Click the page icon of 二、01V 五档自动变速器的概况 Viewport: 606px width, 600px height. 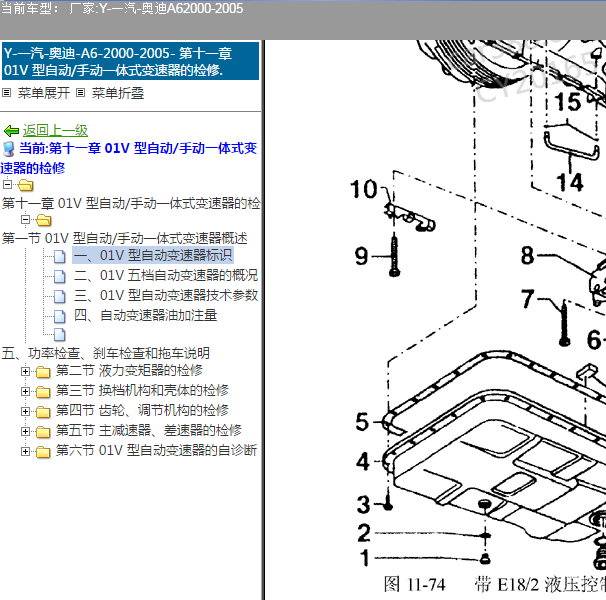pyautogui.click(x=60, y=276)
